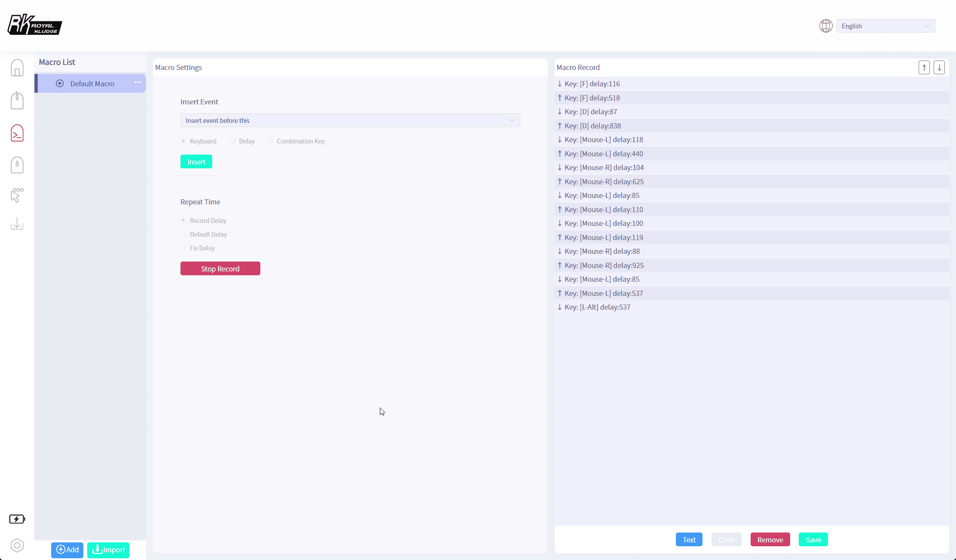Open the English language dropdown
Image resolution: width=956 pixels, height=560 pixels.
click(886, 26)
